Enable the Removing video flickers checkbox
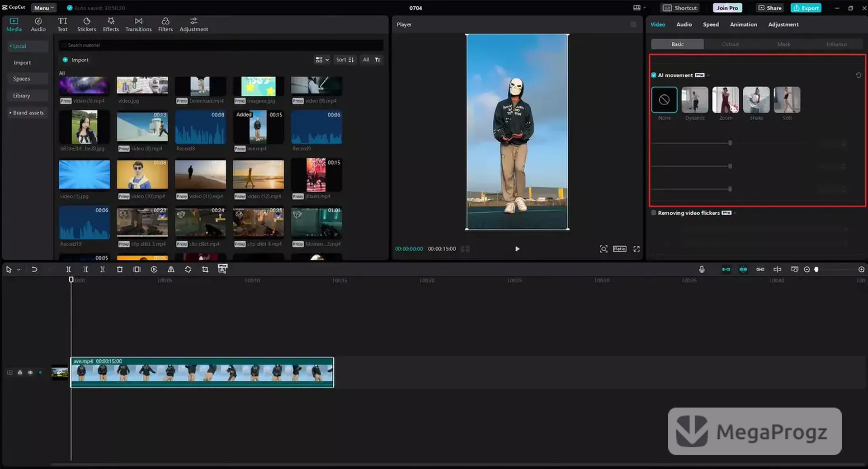This screenshot has height=469, width=868. [654, 213]
